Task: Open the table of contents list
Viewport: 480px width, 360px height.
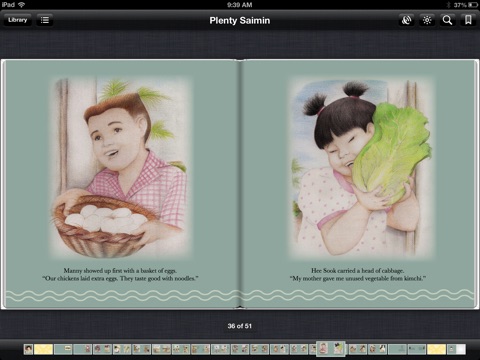Action: point(45,20)
